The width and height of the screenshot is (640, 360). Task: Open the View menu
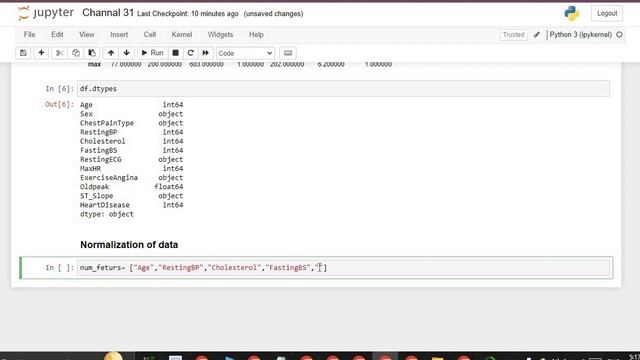tap(87, 35)
